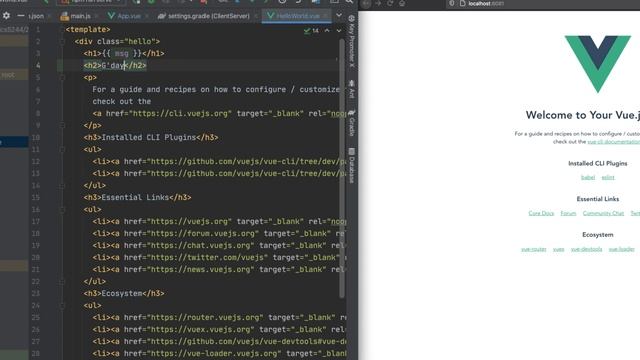The height and width of the screenshot is (360, 640).
Task: Open the Core Docs link
Action: (x=541, y=213)
